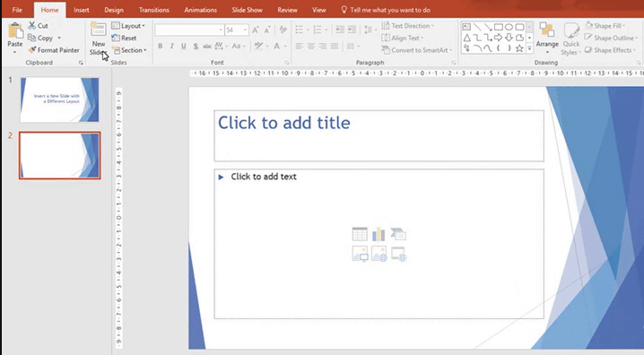
Task: Toggle Italic formatting button
Action: tap(171, 46)
